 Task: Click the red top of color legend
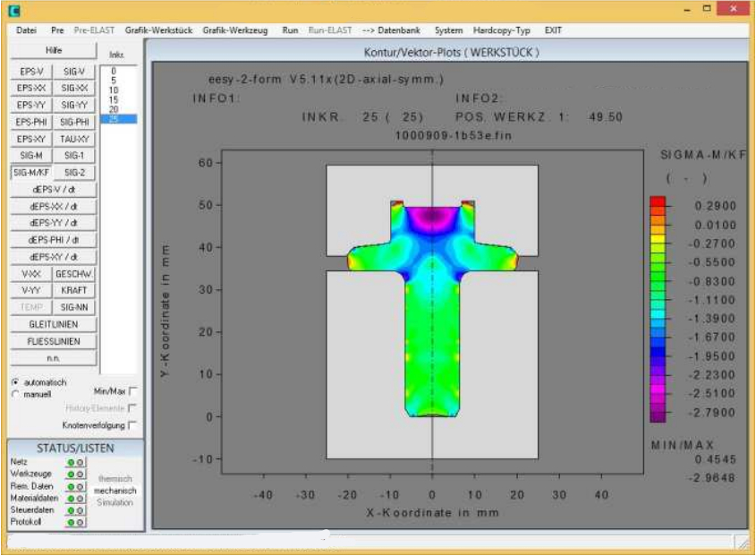click(658, 201)
